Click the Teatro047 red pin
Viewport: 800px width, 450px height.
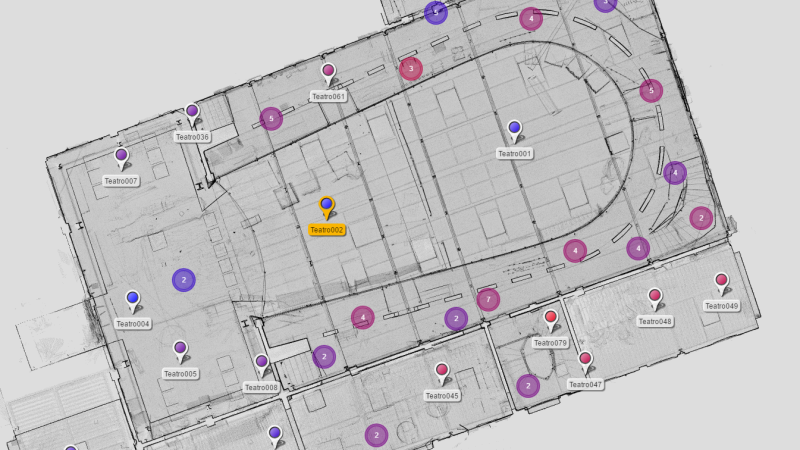[585, 360]
